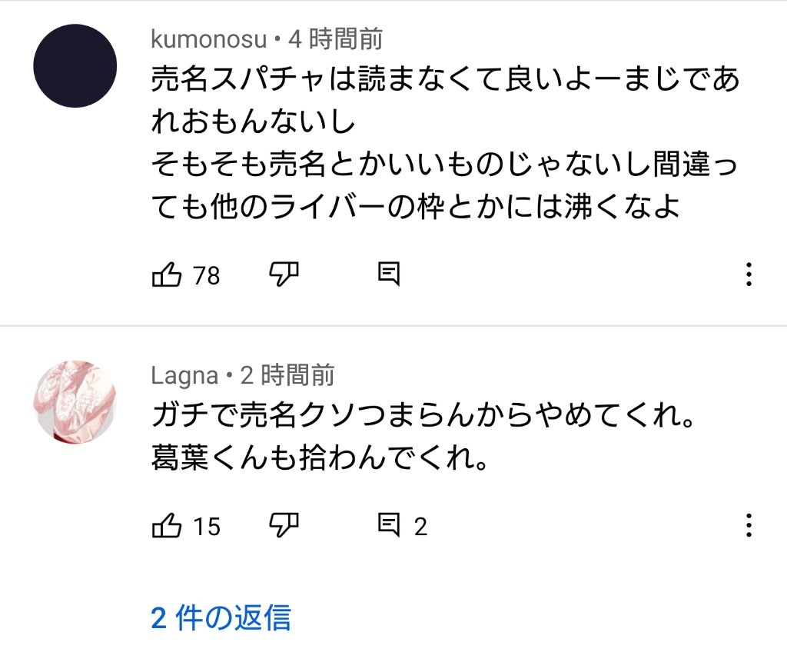Click reply icon on kumonosu's comment

tap(389, 274)
